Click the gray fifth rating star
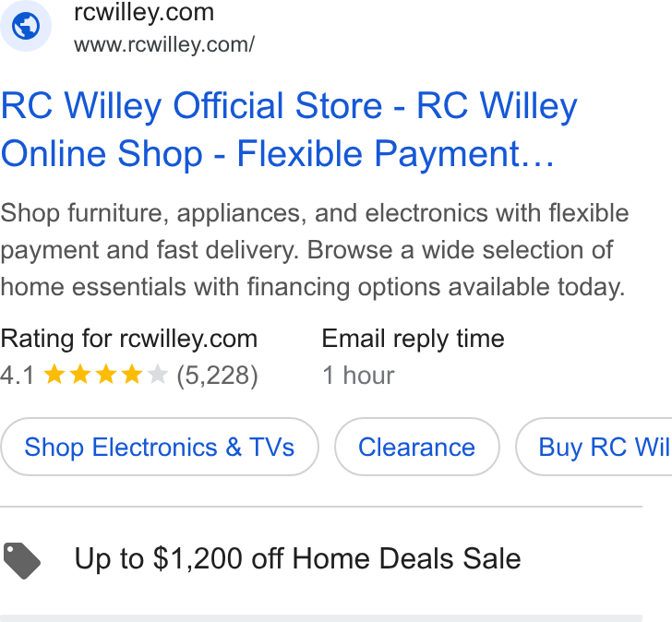The image size is (672, 622). tap(157, 375)
